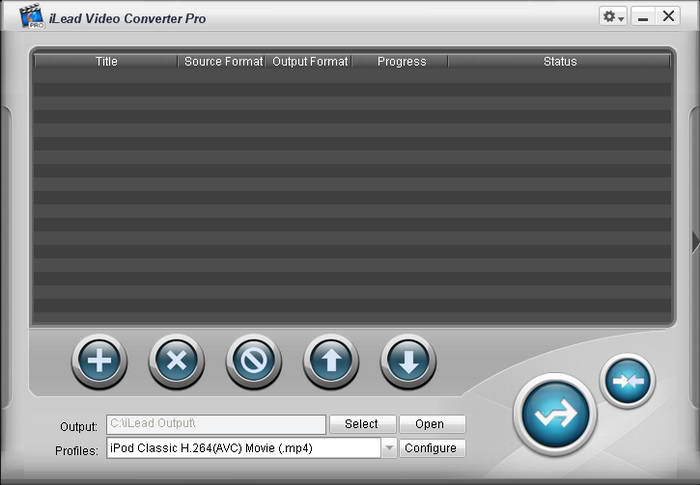Remove selected file with X button

(x=176, y=361)
